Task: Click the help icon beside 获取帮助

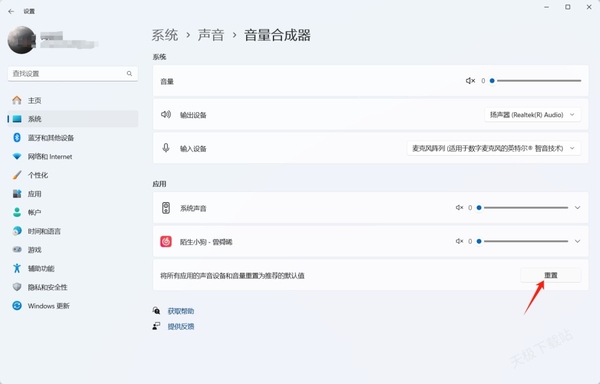Action: [156, 311]
